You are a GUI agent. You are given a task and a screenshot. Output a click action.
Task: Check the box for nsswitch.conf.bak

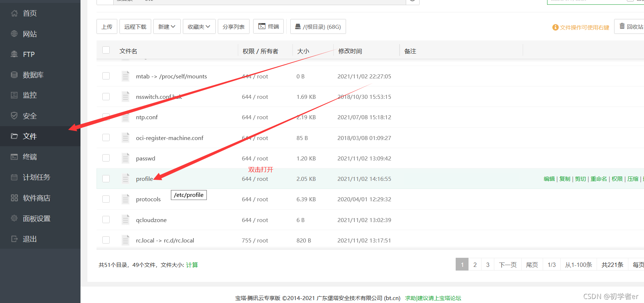[x=106, y=97]
